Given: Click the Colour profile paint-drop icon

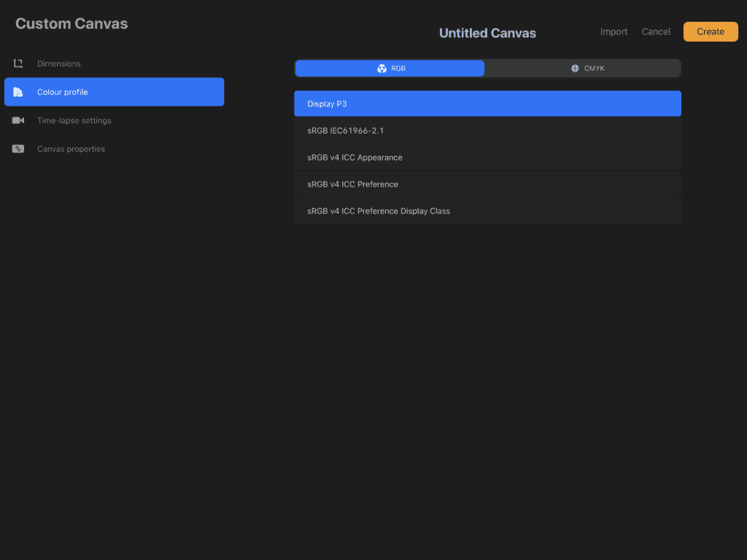Looking at the screenshot, I should pyautogui.click(x=18, y=91).
